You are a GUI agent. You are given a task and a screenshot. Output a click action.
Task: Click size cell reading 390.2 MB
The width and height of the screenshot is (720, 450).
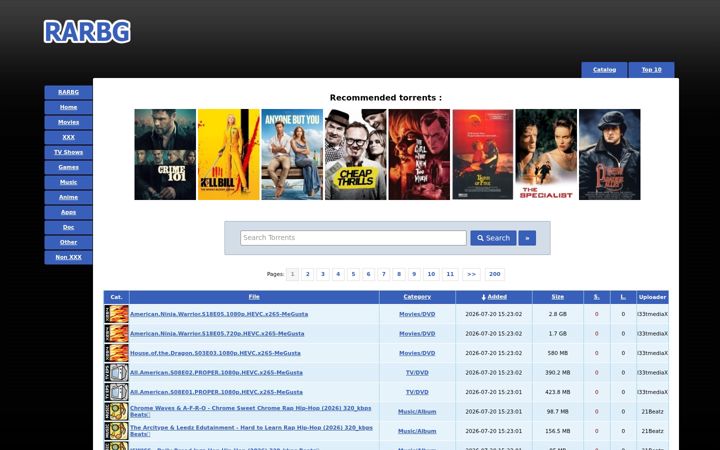coord(557,372)
